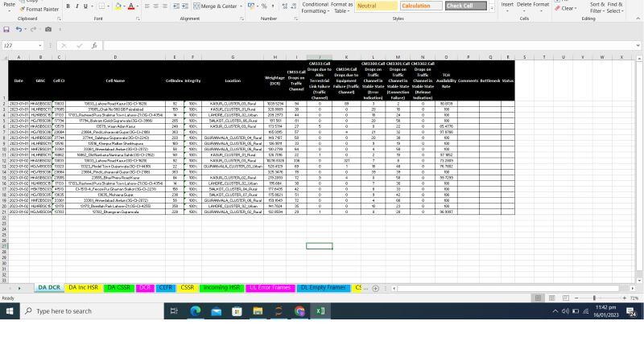Click Format Painter
Image resolution: width=644 pixels, height=362 pixels.
39,9
